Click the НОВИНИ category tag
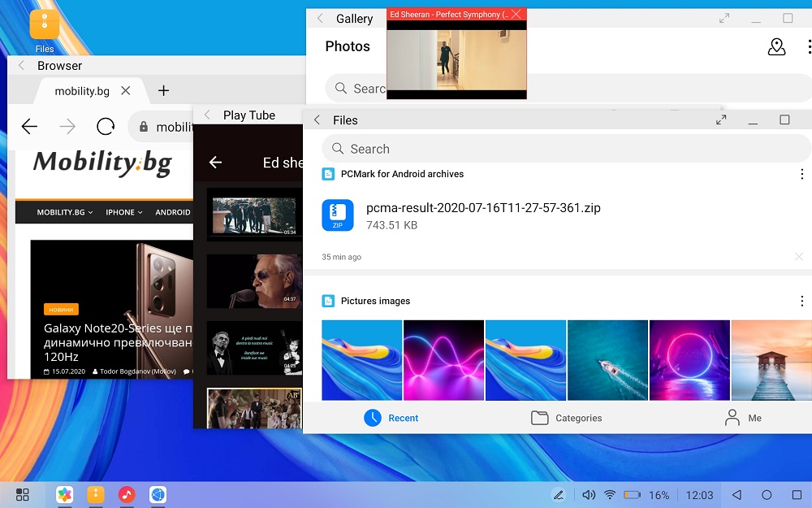Viewport: 812px width, 508px height. tap(61, 310)
